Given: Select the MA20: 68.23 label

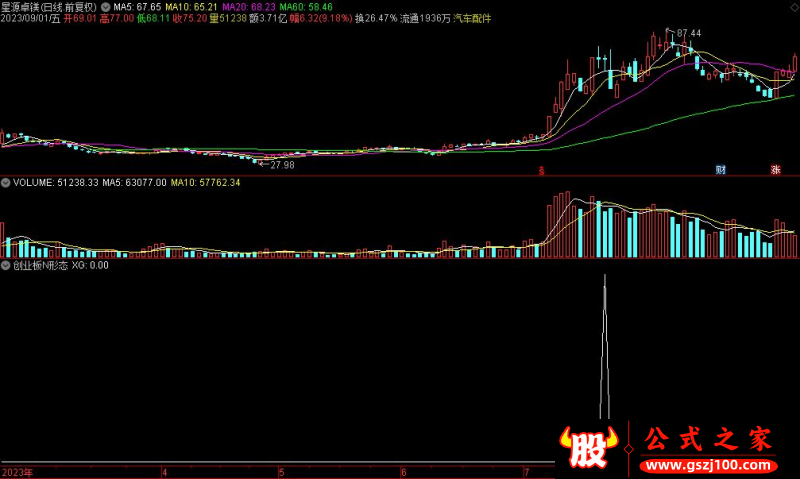Looking at the screenshot, I should [x=248, y=7].
